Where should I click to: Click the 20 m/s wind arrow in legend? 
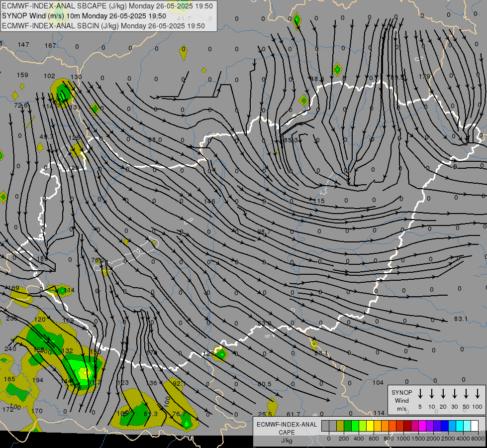click(443, 394)
